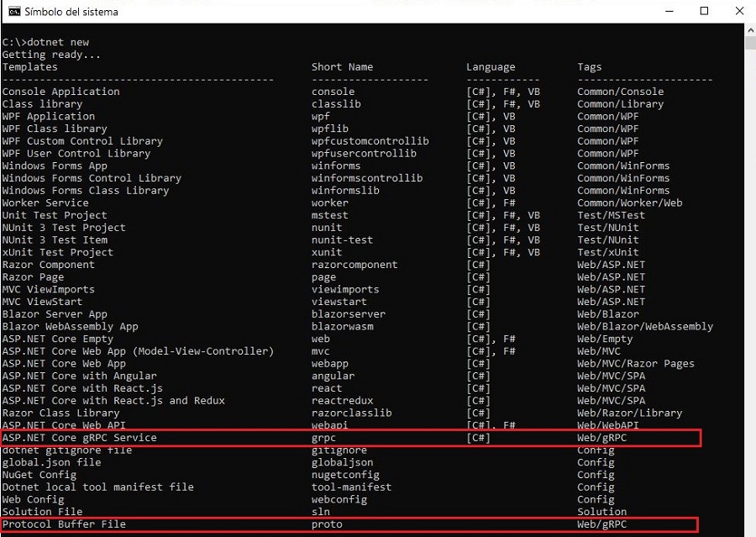Maximize the Símbolo del sistema window

tap(704, 11)
